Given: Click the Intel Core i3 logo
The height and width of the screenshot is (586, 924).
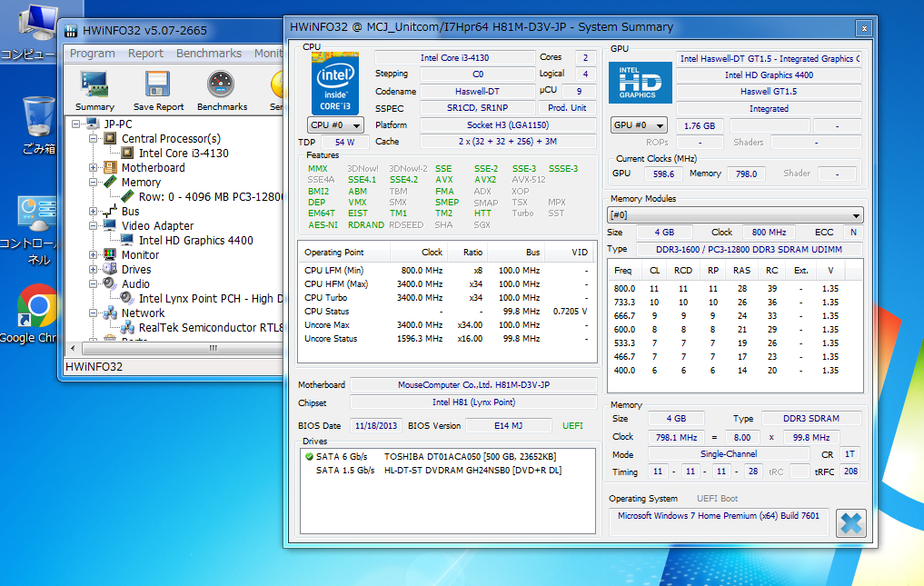Looking at the screenshot, I should click(334, 83).
